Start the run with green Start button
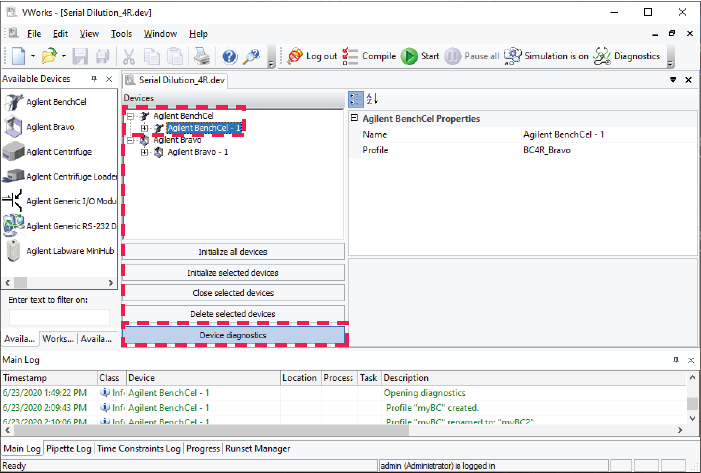The image size is (701, 473). coord(420,56)
